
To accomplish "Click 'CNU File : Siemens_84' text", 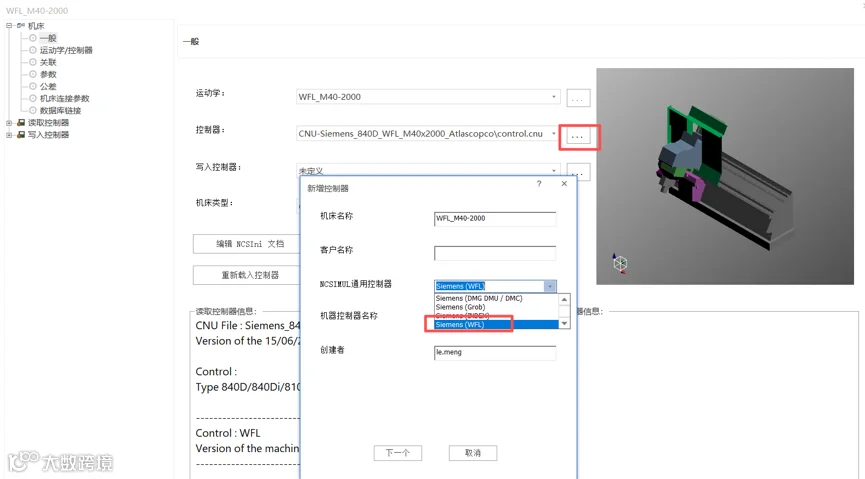I will pyautogui.click(x=248, y=326).
